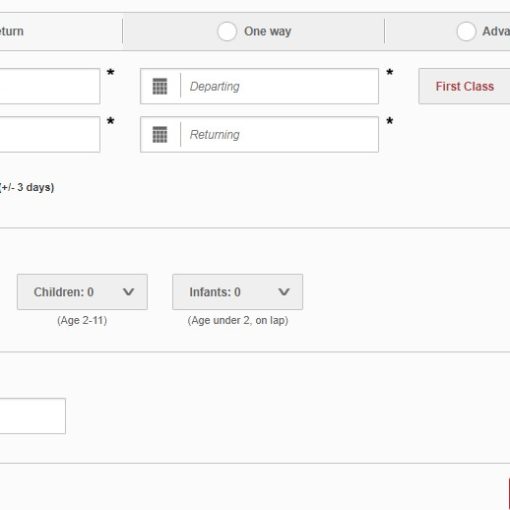Click the First Class label text
Viewport: 510px width, 510px height.
pyautogui.click(x=465, y=86)
